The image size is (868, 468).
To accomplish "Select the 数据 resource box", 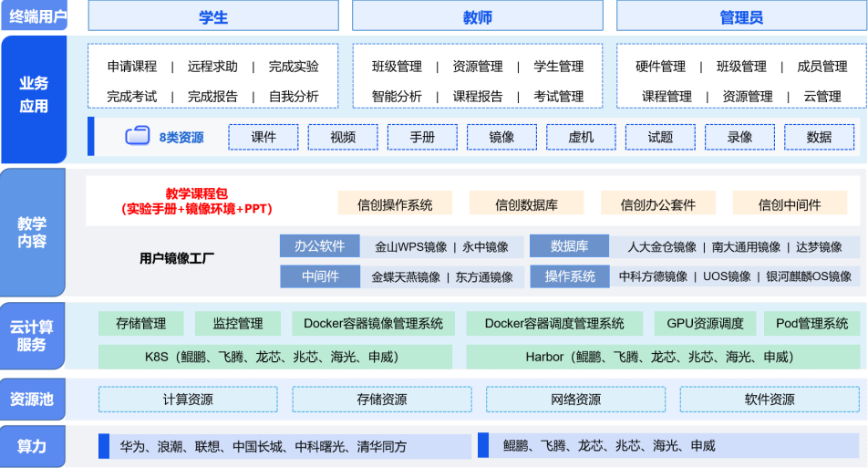I will click(x=820, y=138).
